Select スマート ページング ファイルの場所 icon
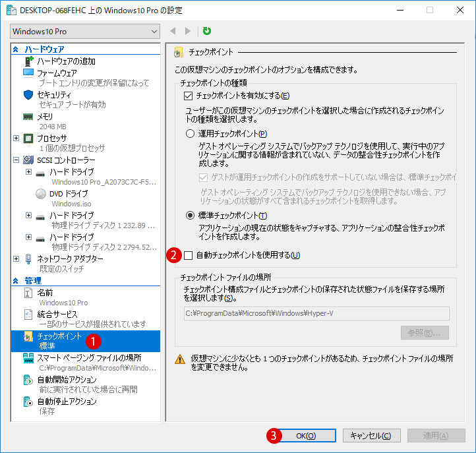This screenshot has height=453, width=476. click(x=28, y=358)
